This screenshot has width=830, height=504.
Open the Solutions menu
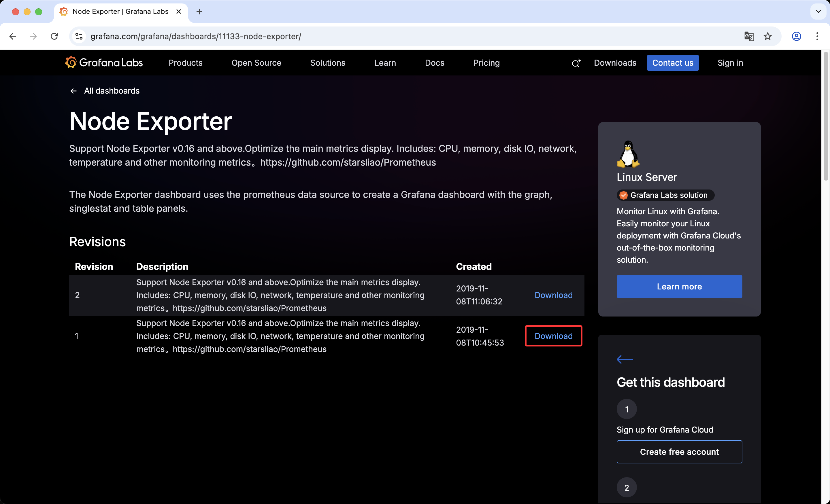[x=328, y=63]
